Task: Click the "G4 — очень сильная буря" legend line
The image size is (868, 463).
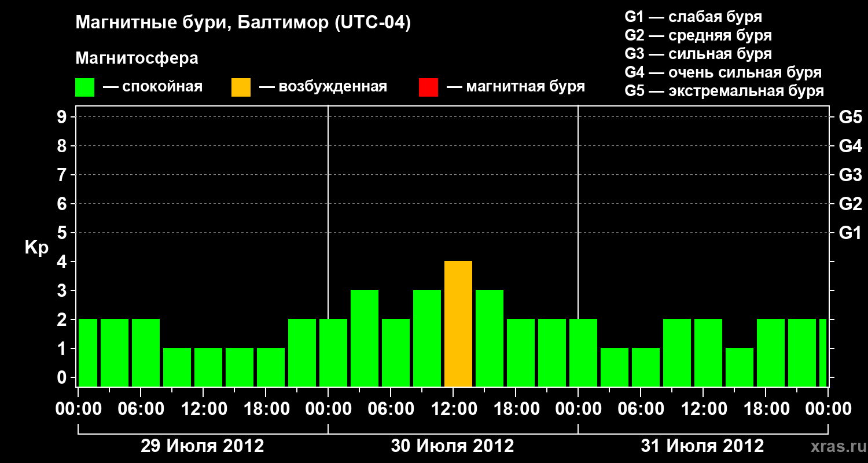Action: (x=723, y=72)
